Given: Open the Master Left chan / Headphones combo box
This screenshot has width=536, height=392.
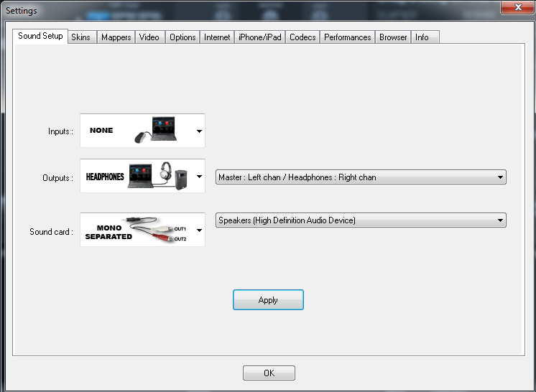Looking at the screenshot, I should coord(361,177).
